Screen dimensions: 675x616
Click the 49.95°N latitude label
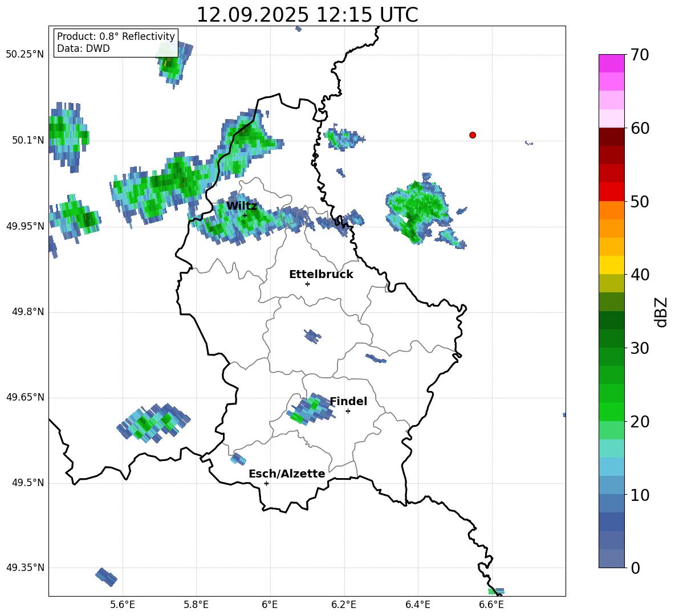point(25,226)
